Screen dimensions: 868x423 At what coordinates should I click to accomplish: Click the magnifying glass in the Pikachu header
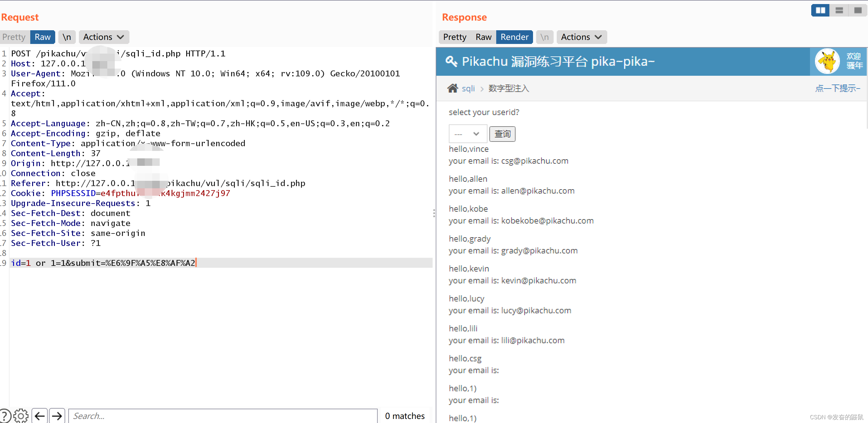[452, 61]
